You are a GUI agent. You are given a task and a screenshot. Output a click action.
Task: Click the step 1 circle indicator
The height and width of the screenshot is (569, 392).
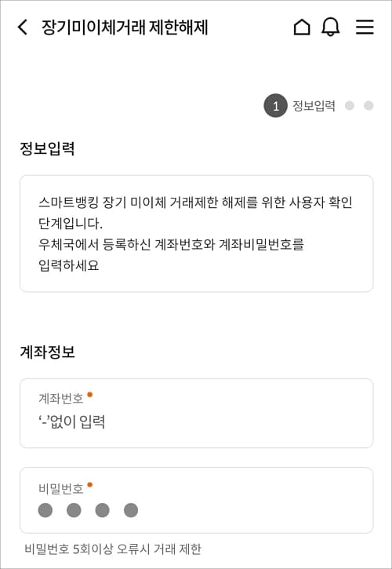coord(275,106)
